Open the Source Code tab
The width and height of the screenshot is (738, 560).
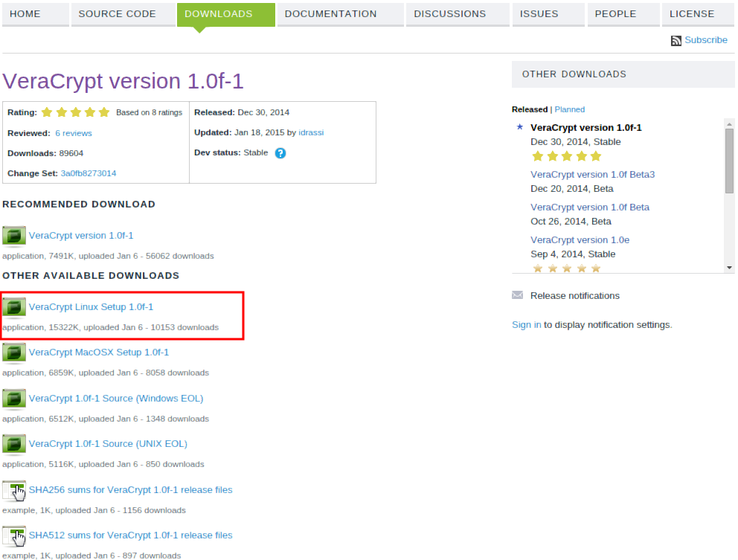pos(123,14)
